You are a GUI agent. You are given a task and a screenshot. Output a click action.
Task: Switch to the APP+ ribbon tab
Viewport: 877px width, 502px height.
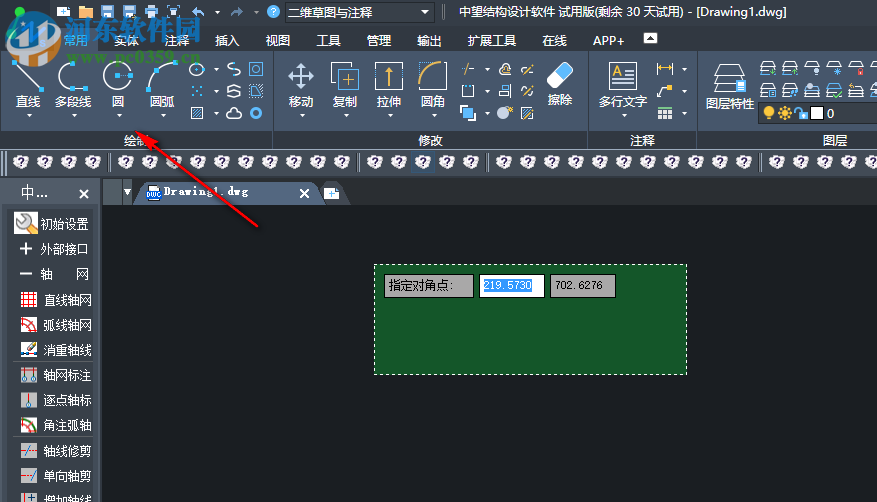pos(608,40)
